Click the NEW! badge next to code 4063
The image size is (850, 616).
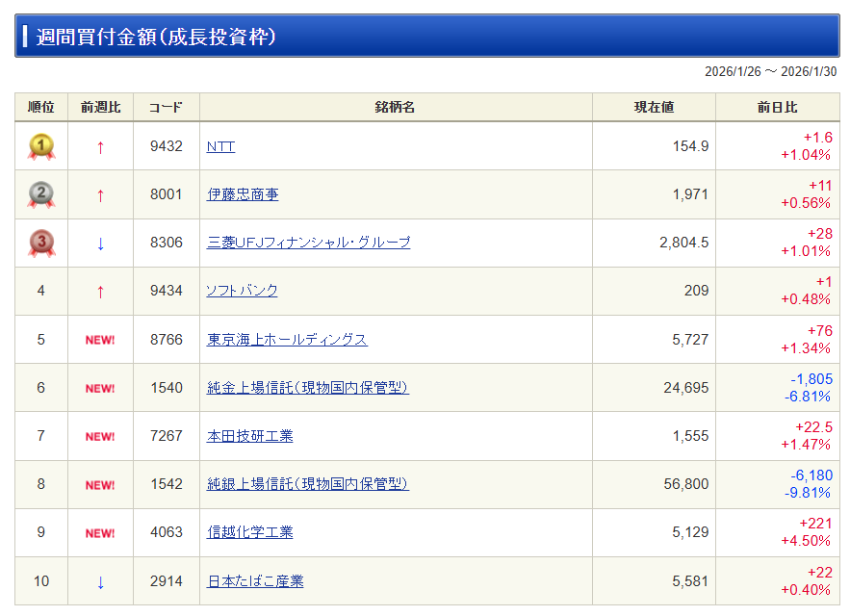[100, 533]
